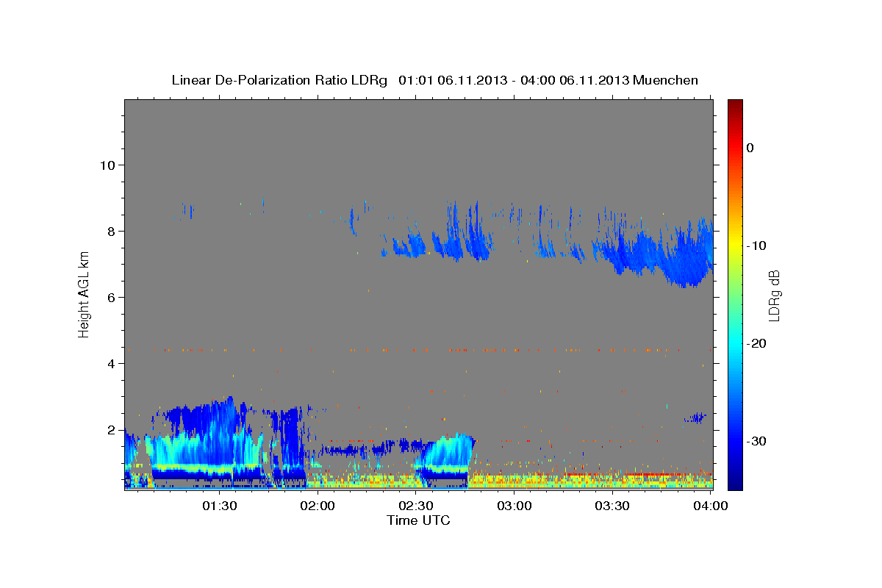Viewport: 882px width, 588px height.
Task: Click the 03:00 time tick label
Action: (514, 506)
